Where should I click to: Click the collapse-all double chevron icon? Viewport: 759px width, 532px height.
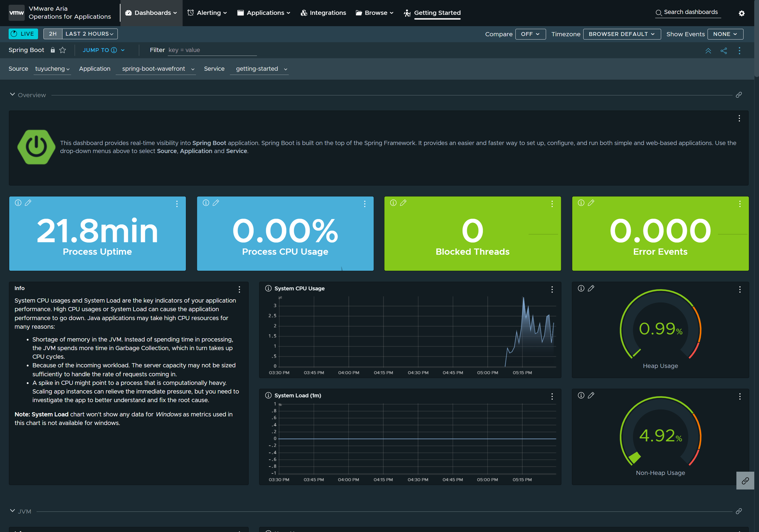(x=708, y=51)
